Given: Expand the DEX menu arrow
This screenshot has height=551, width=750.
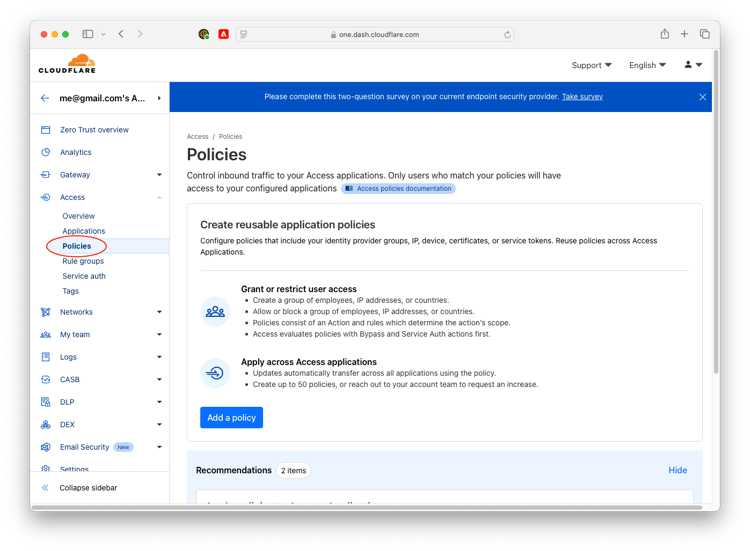Looking at the screenshot, I should [159, 424].
